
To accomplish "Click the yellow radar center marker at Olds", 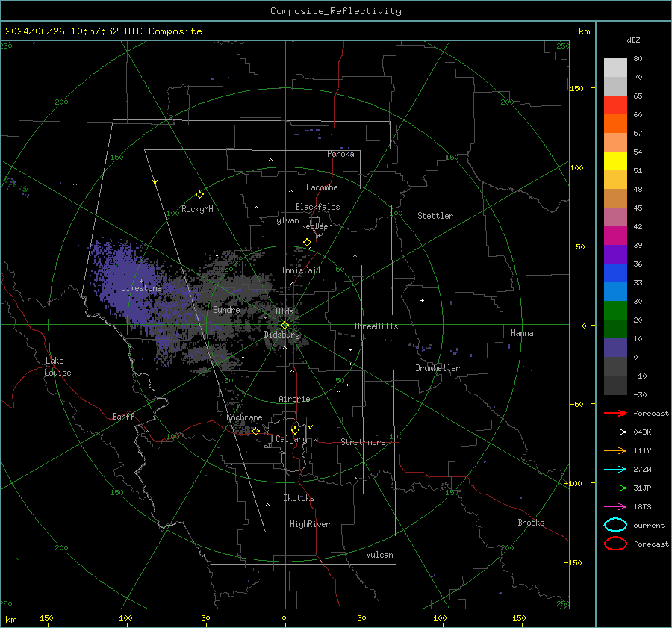I will click(285, 326).
